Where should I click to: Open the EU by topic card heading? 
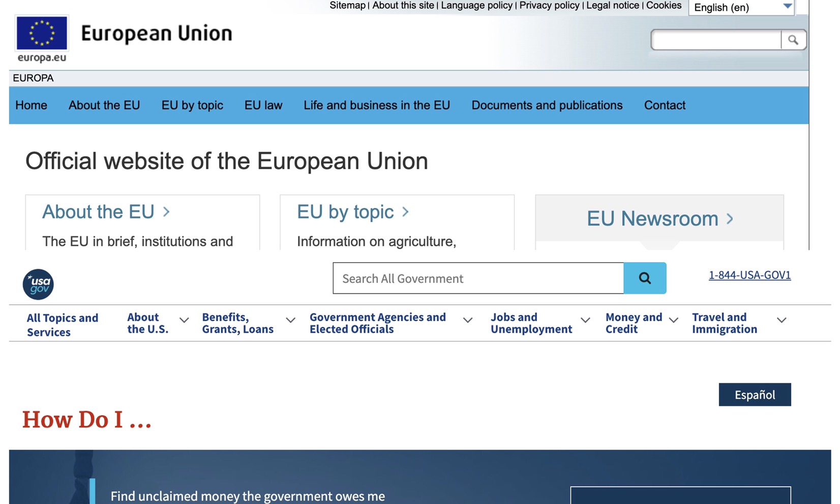(345, 212)
